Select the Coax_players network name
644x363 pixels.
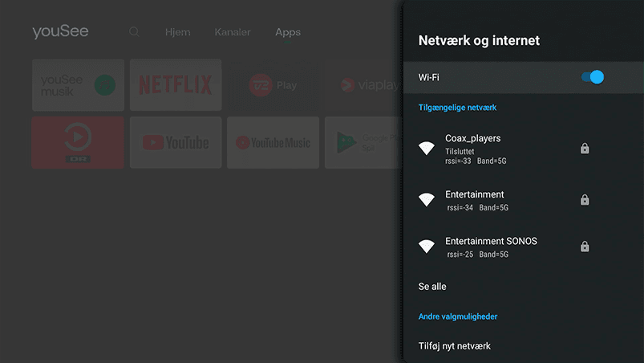click(473, 139)
